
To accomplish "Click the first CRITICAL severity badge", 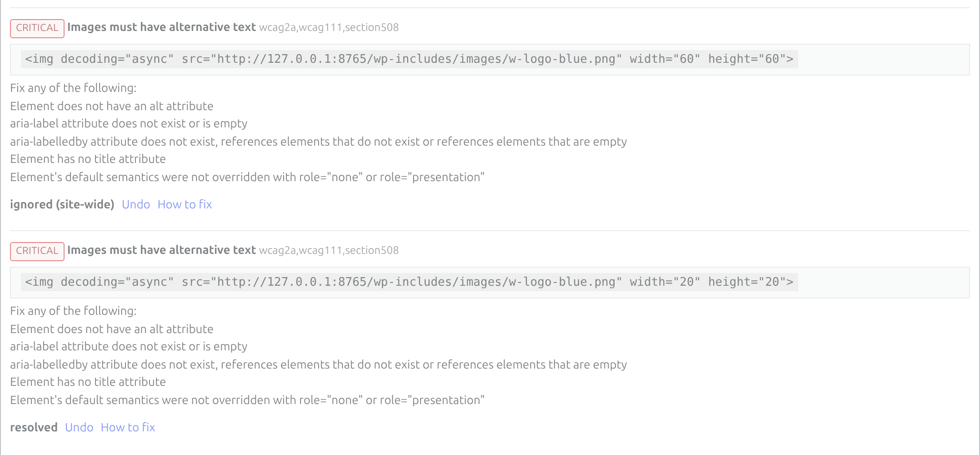I will pyautogui.click(x=37, y=28).
